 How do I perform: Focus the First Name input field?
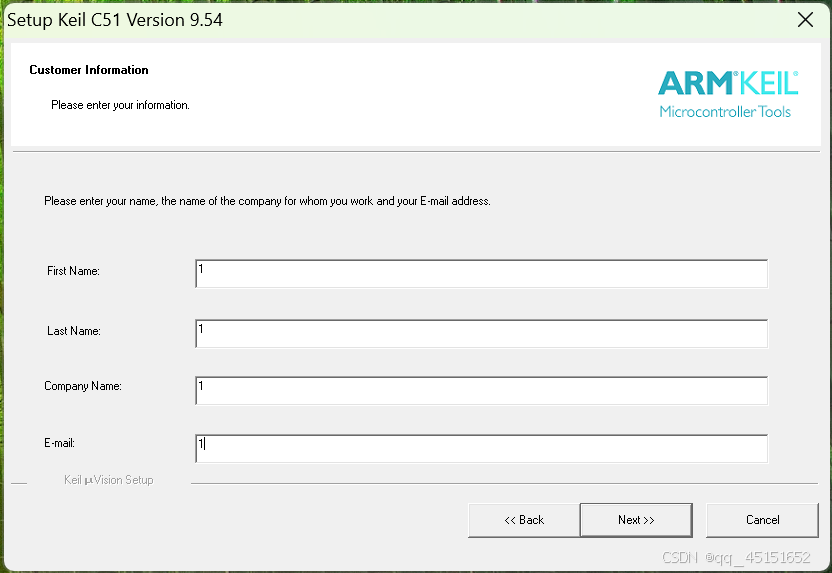pos(481,274)
